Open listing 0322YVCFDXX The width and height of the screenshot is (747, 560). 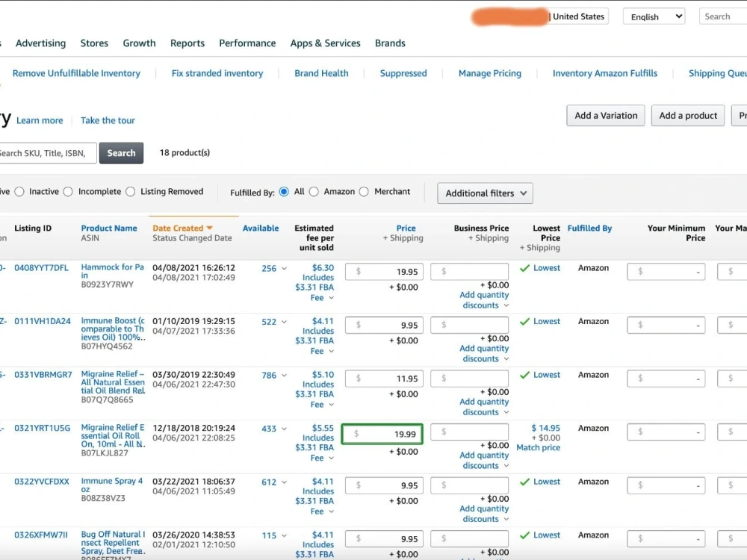coord(41,482)
